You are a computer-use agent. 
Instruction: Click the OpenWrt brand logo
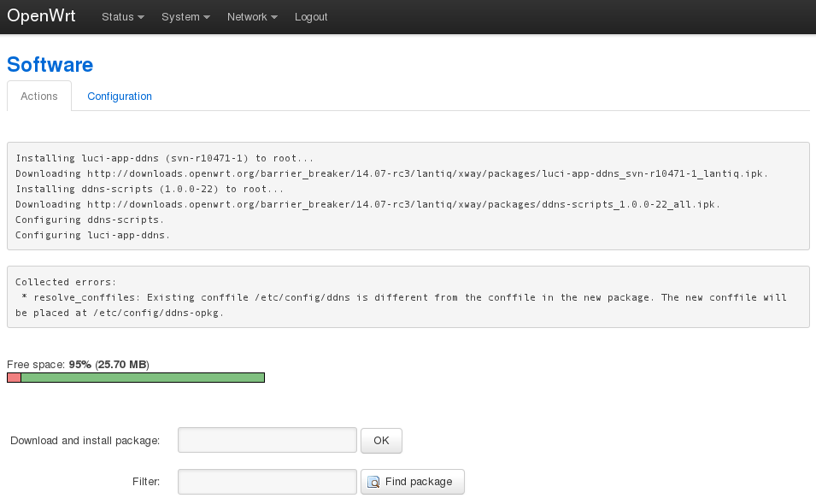41,16
